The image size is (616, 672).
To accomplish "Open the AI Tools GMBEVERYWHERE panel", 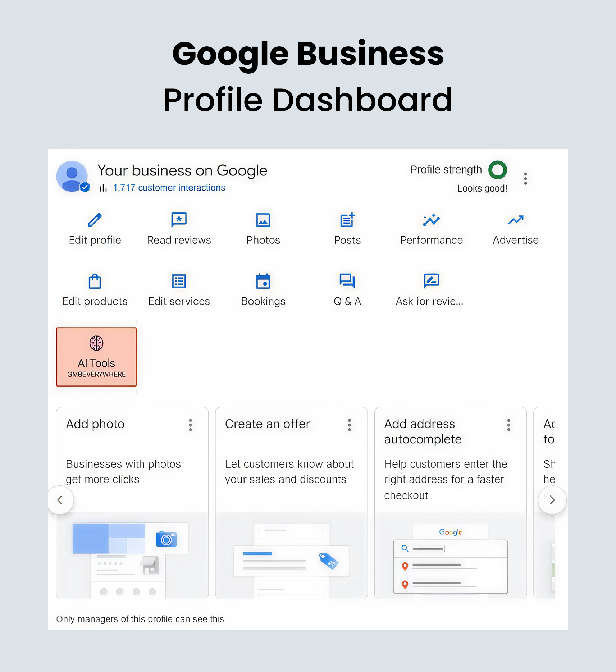I will click(x=96, y=357).
